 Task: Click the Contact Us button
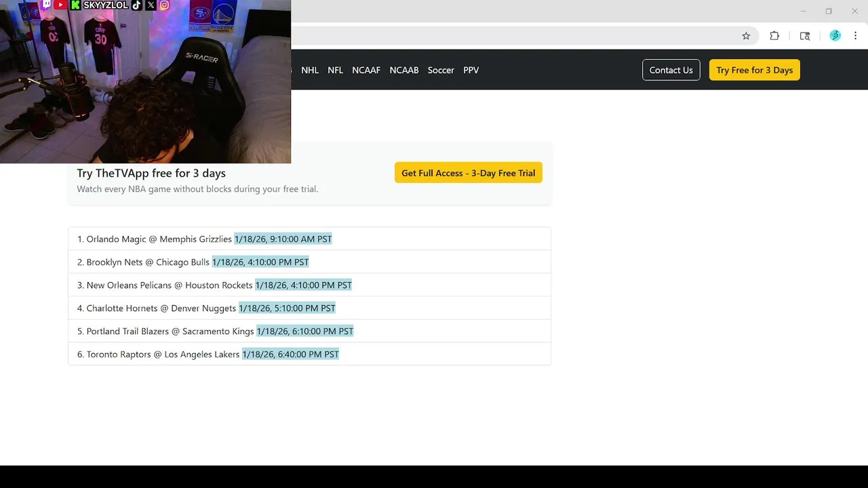671,70
